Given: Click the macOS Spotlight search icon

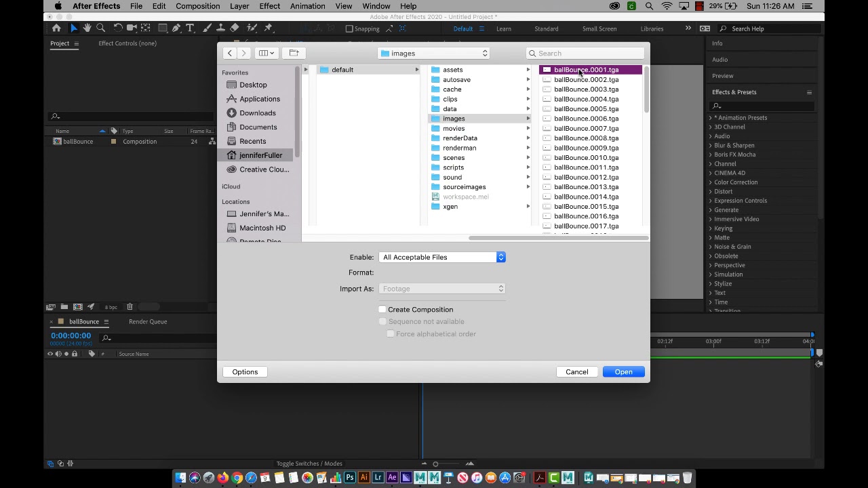Looking at the screenshot, I should [x=650, y=6].
